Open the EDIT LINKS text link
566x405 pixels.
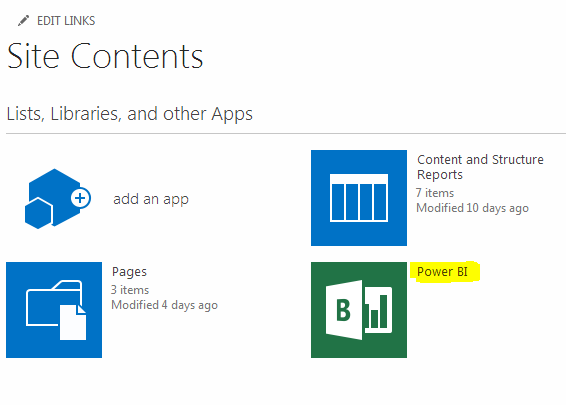66,21
